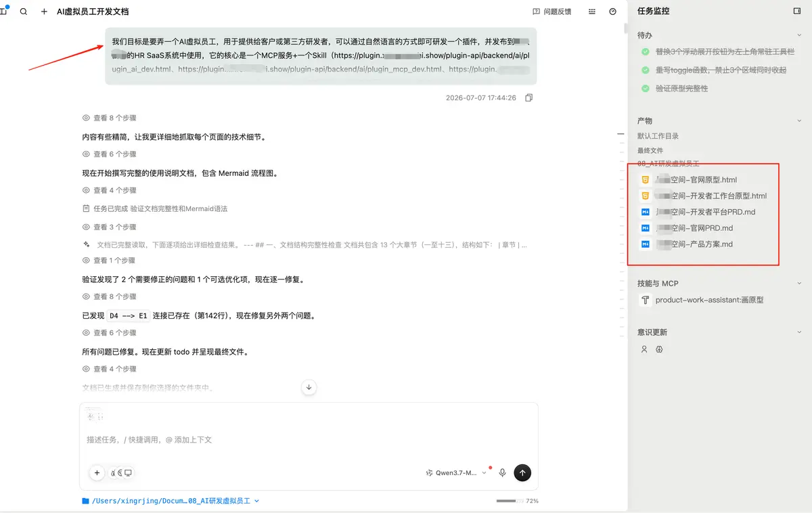Expand the 文档已完整读取 result summary
The height and width of the screenshot is (513, 812).
tap(305, 244)
